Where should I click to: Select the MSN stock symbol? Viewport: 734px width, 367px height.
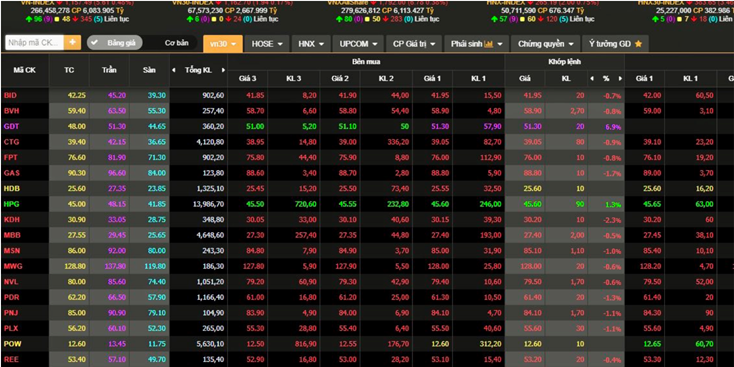[x=12, y=250]
